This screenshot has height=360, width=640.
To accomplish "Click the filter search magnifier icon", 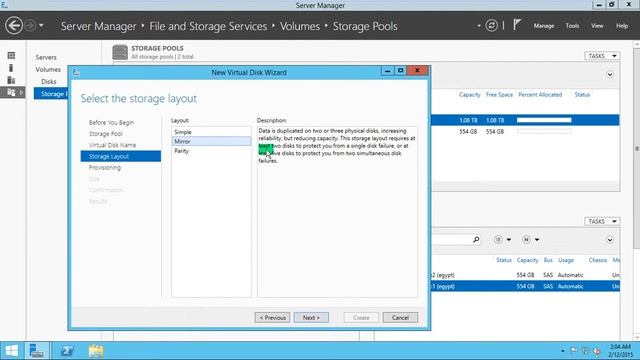I will pyautogui.click(x=476, y=240).
